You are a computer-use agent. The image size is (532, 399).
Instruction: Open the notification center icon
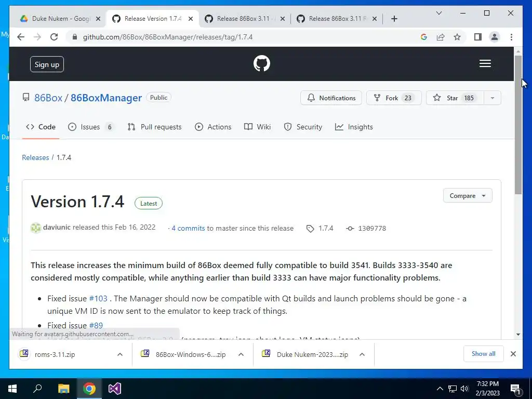(x=515, y=389)
